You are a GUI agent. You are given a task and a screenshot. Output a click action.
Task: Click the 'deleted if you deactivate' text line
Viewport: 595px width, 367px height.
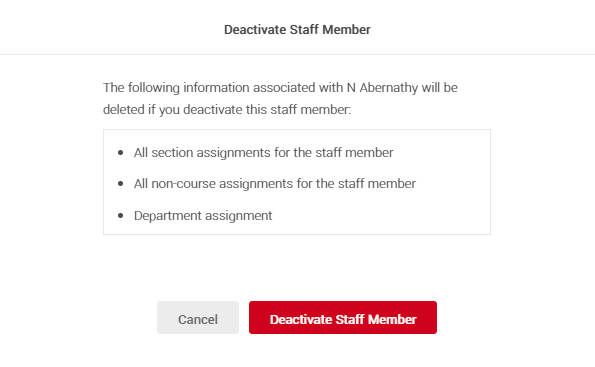(227, 110)
